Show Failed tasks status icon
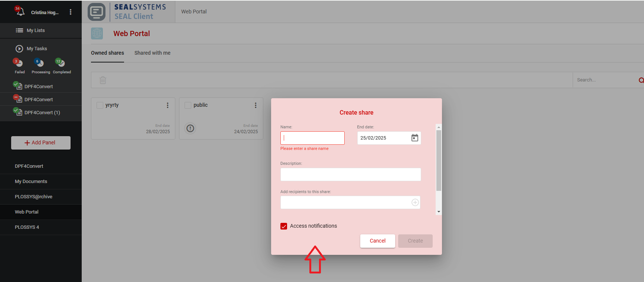The width and height of the screenshot is (644, 282). pyautogui.click(x=19, y=63)
